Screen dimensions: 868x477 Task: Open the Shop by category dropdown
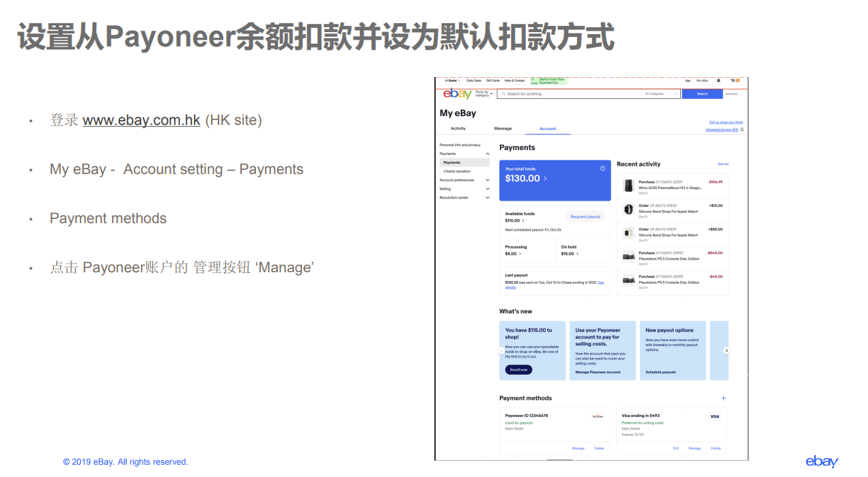484,93
